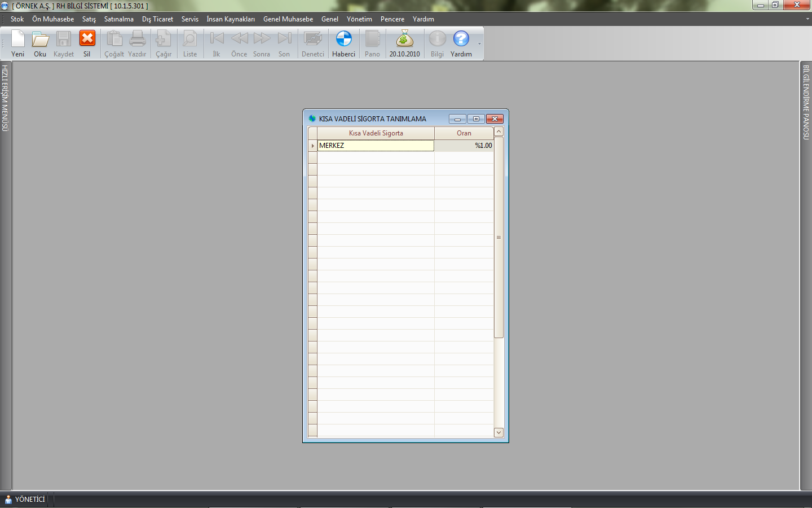Expand the Bilgilendirme Panosu side panel
The image size is (812, 508).
[806, 103]
